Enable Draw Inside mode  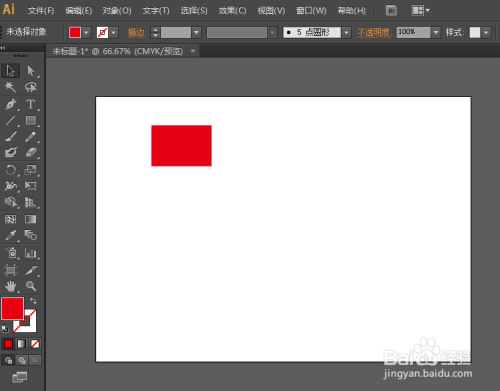tap(35, 360)
